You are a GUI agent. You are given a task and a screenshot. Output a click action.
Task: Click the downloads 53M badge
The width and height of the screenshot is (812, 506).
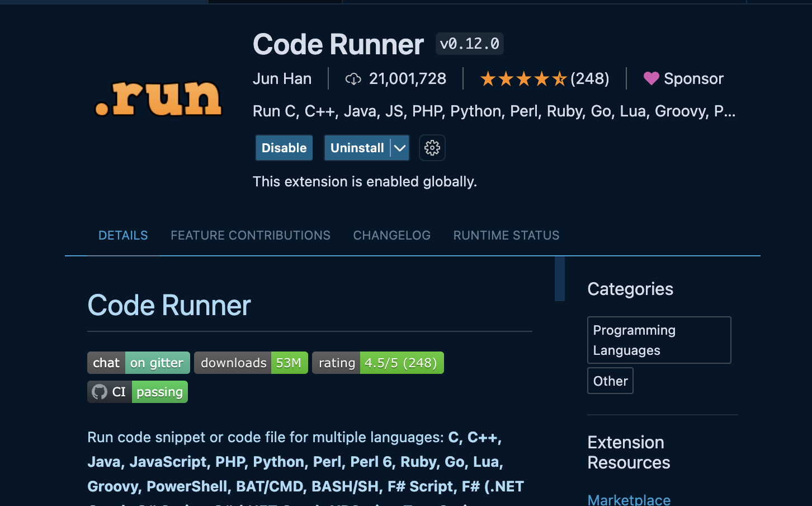251,363
